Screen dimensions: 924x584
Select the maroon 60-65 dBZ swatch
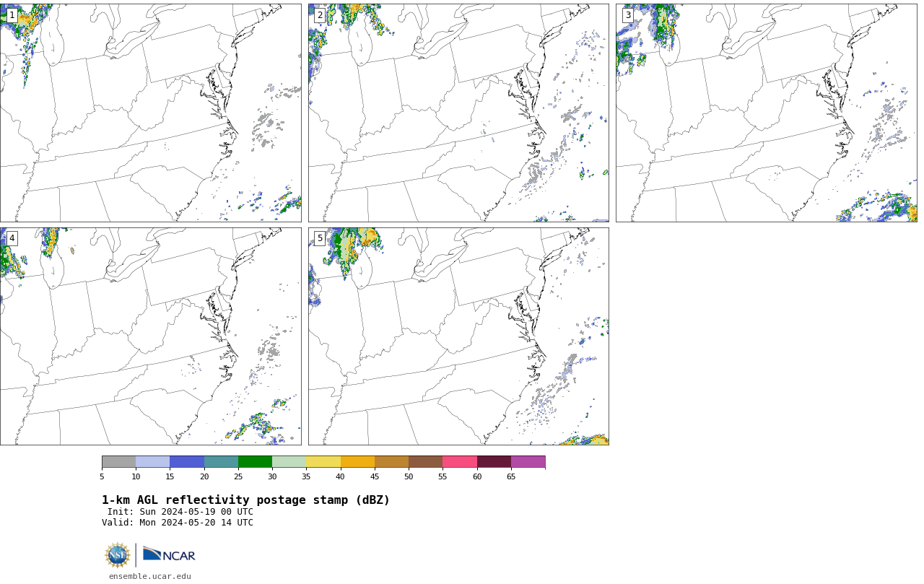[x=494, y=462]
